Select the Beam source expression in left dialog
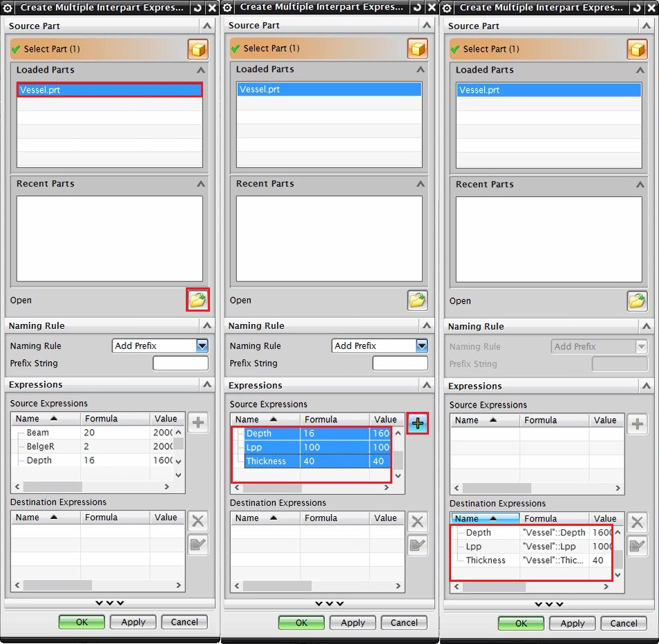Viewport: 659px width, 644px height. [x=93, y=433]
